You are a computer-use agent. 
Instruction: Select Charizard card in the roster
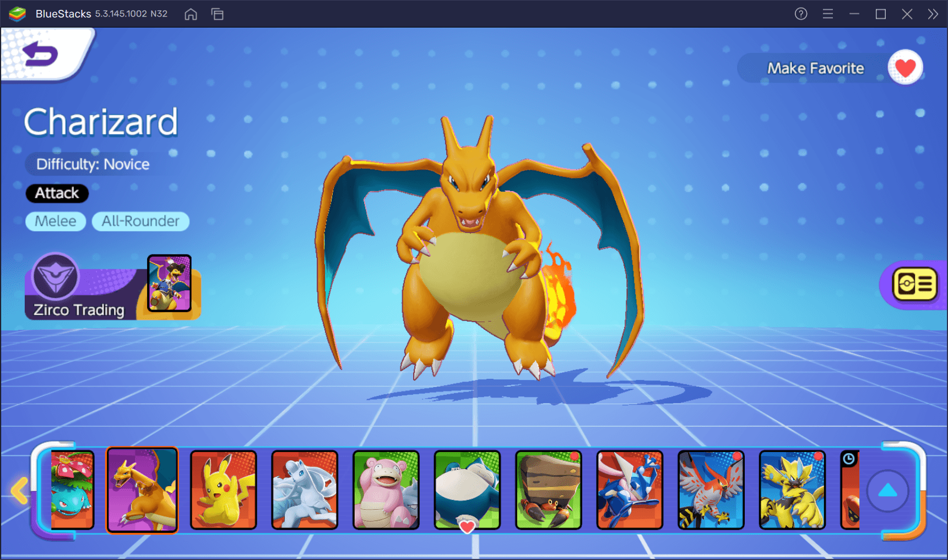(x=142, y=490)
